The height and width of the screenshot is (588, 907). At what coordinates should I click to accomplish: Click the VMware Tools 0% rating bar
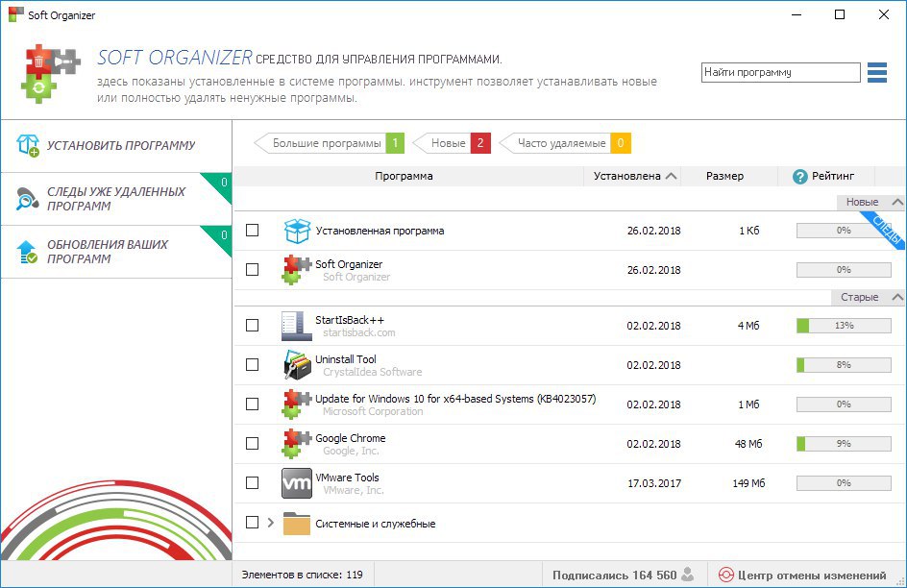coord(844,482)
